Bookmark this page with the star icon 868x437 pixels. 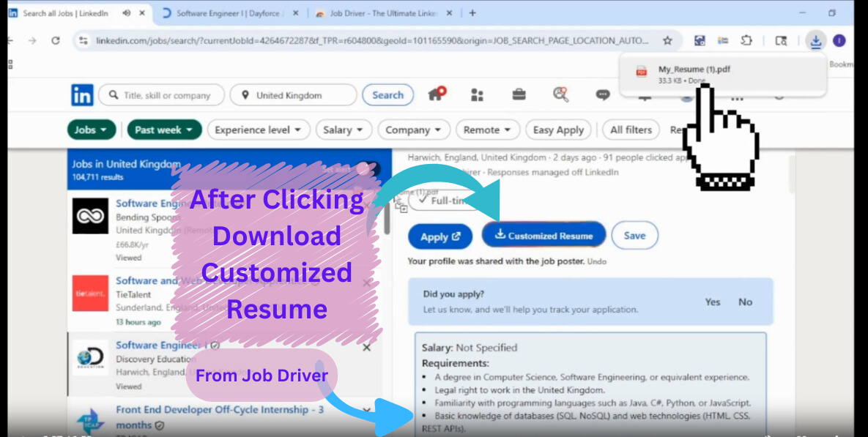click(x=667, y=41)
